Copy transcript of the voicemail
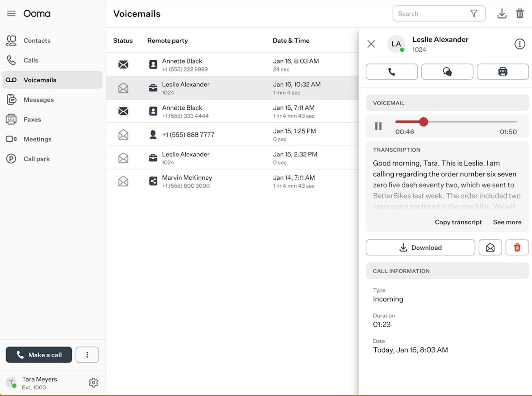The width and height of the screenshot is (532, 396). [x=458, y=222]
